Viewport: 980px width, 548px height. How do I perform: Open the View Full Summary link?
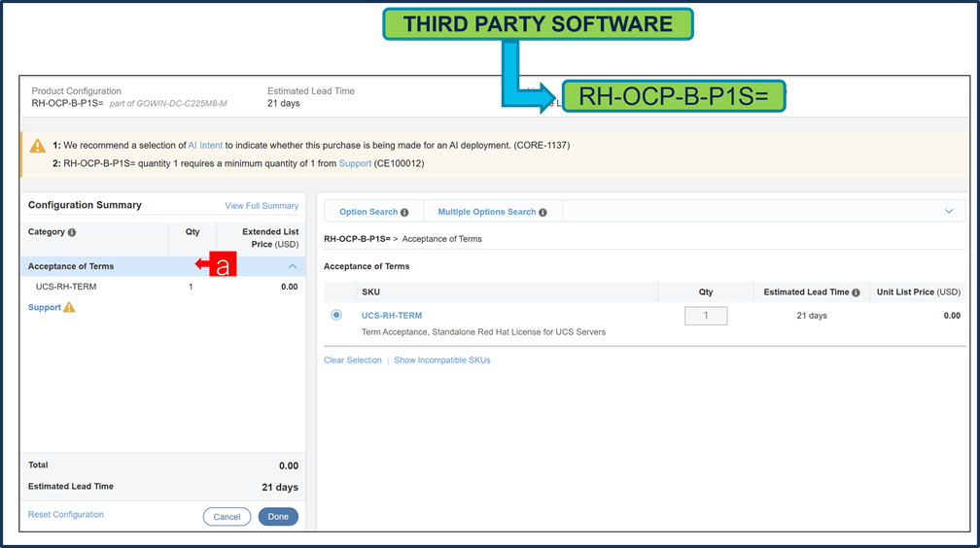click(x=262, y=206)
